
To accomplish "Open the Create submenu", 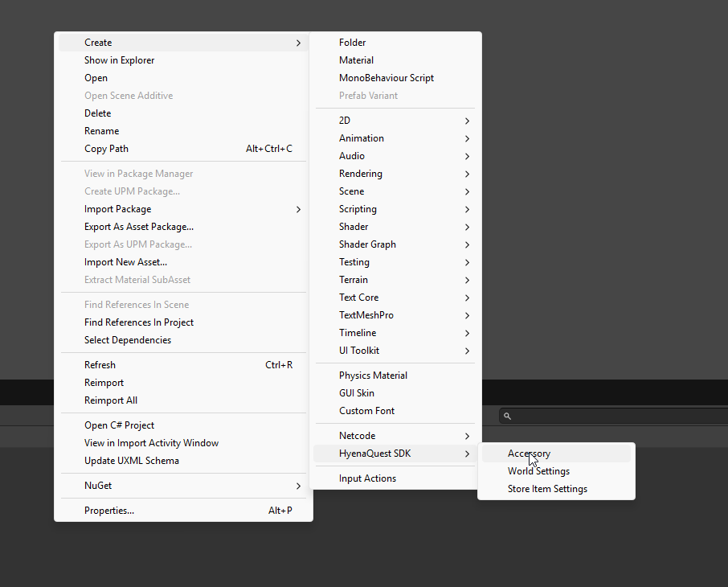I will 183,43.
